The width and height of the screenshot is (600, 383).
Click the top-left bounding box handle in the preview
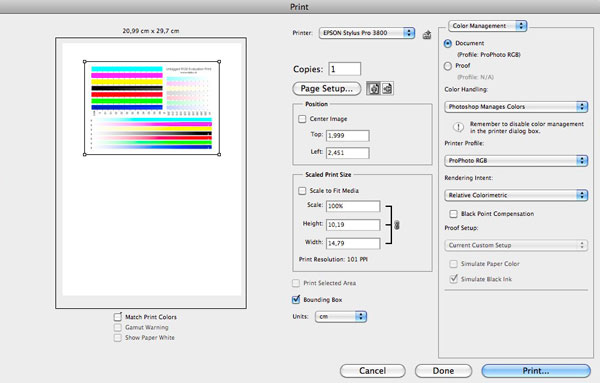85,62
